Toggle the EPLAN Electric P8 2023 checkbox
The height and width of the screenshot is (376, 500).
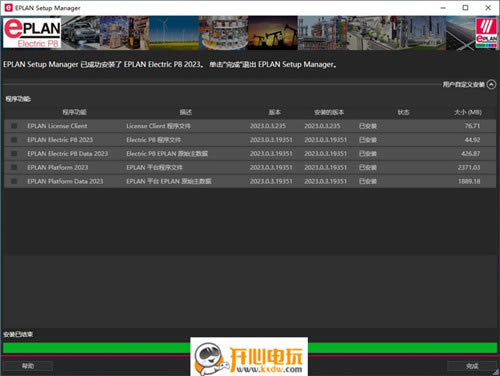point(14,140)
